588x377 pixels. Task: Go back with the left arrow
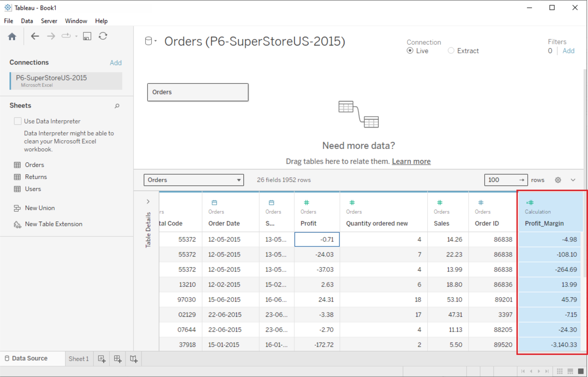(35, 36)
